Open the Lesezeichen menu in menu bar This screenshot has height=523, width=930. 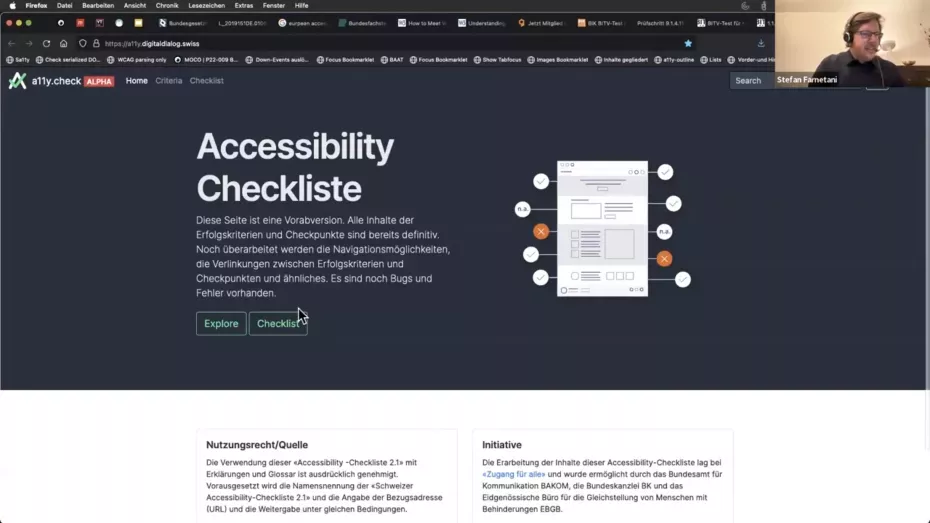tap(206, 5)
